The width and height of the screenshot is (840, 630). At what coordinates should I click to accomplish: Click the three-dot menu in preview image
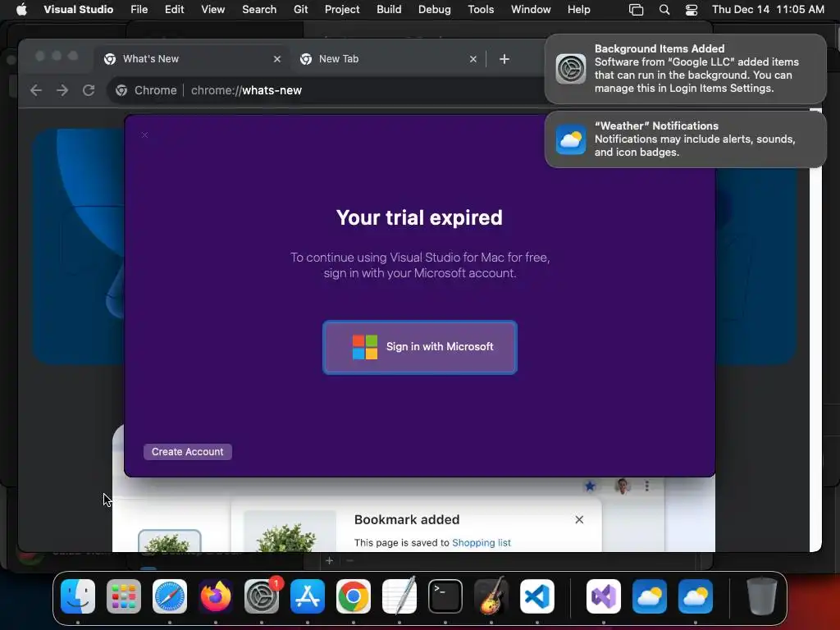click(x=647, y=486)
